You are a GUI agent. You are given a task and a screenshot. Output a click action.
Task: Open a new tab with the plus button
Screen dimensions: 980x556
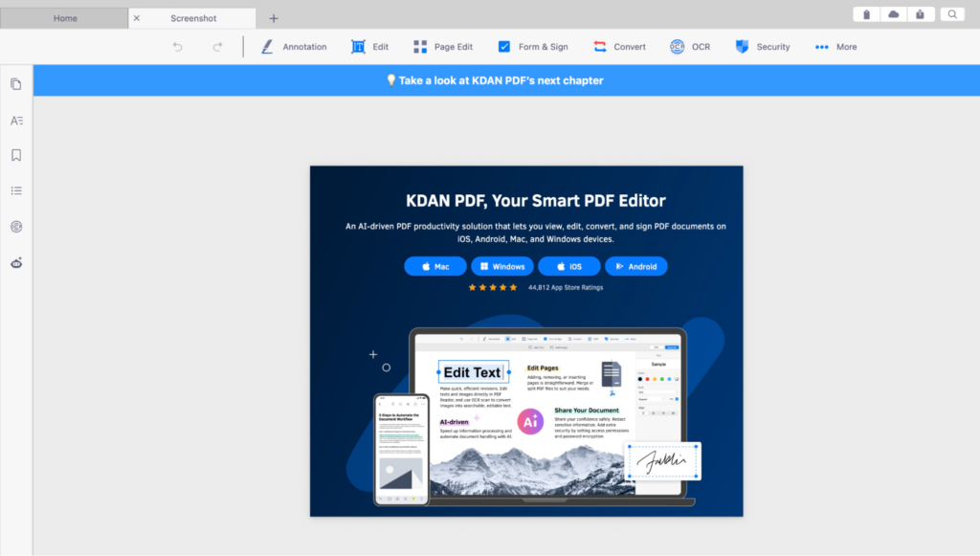[x=273, y=17]
